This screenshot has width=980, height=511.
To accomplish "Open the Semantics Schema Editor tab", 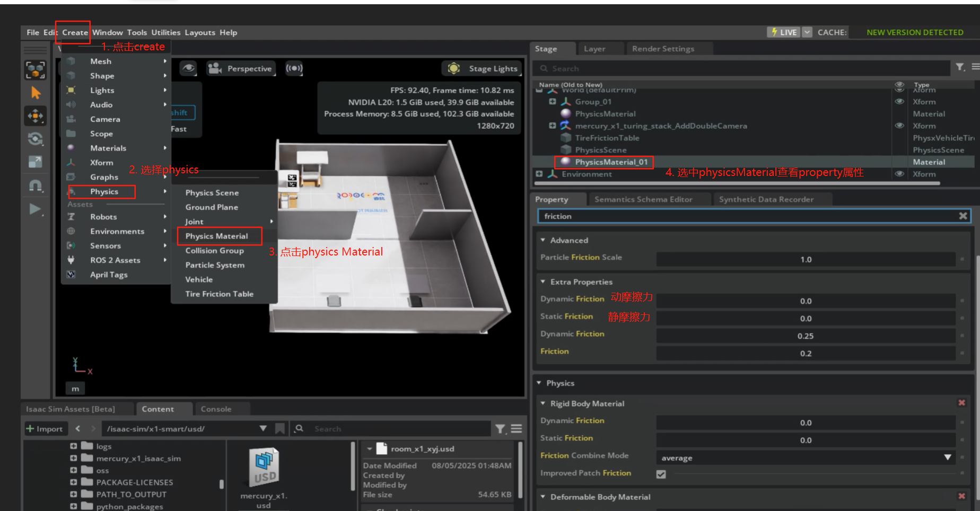I will coord(643,199).
